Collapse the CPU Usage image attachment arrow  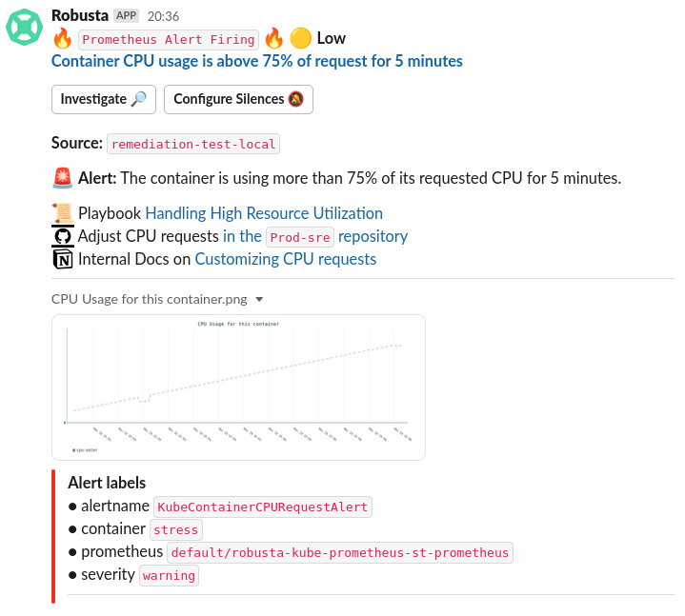coord(259,299)
